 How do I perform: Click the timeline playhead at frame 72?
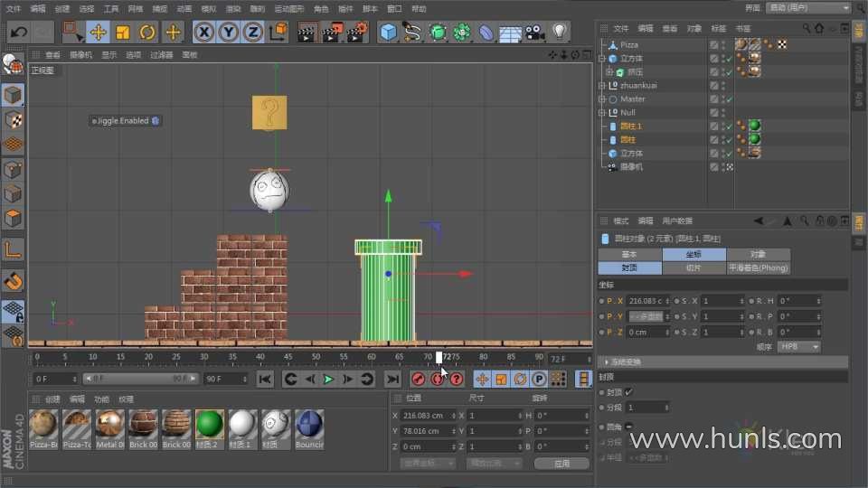coord(439,358)
